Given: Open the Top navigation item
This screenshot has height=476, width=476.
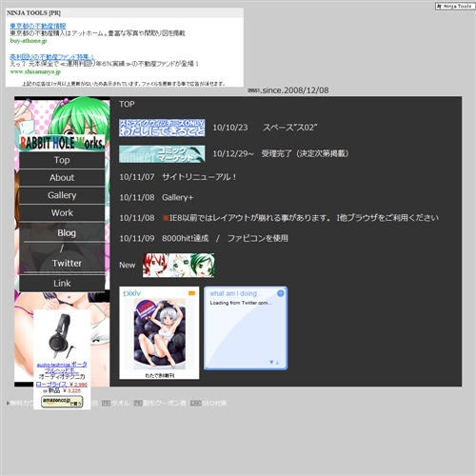Looking at the screenshot, I should 62,160.
